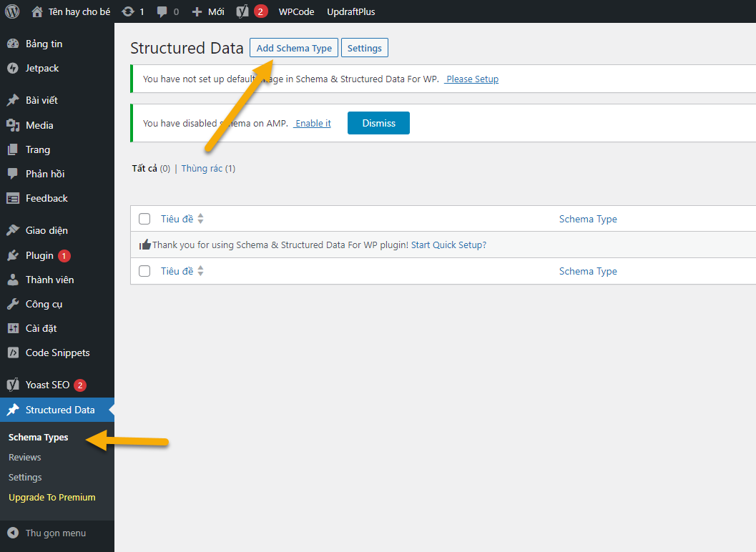Open the updates icon in admin bar
756x552 pixels.
129,11
